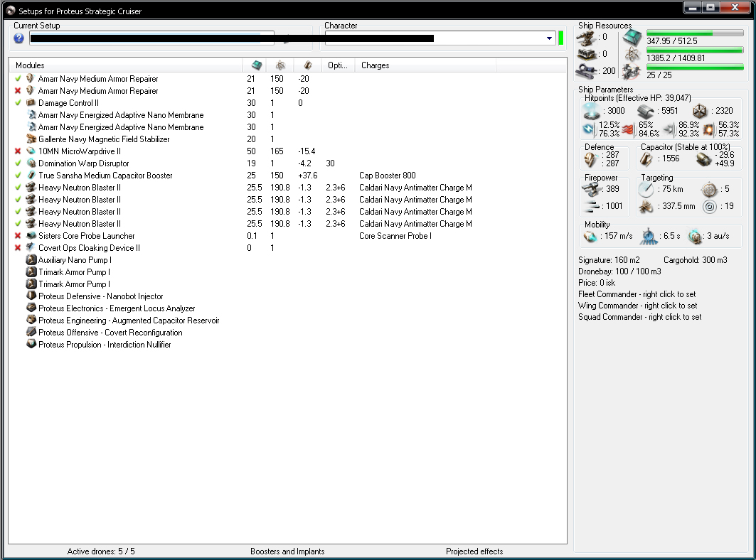Screen dimensions: 756x560
Task: Click the align time icon showing 6.5 s
Action: pyautogui.click(x=649, y=236)
